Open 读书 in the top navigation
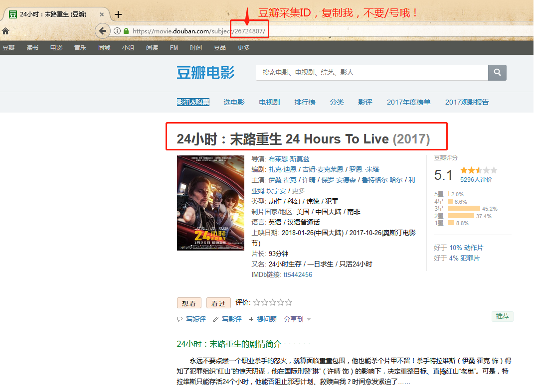 [x=32, y=48]
